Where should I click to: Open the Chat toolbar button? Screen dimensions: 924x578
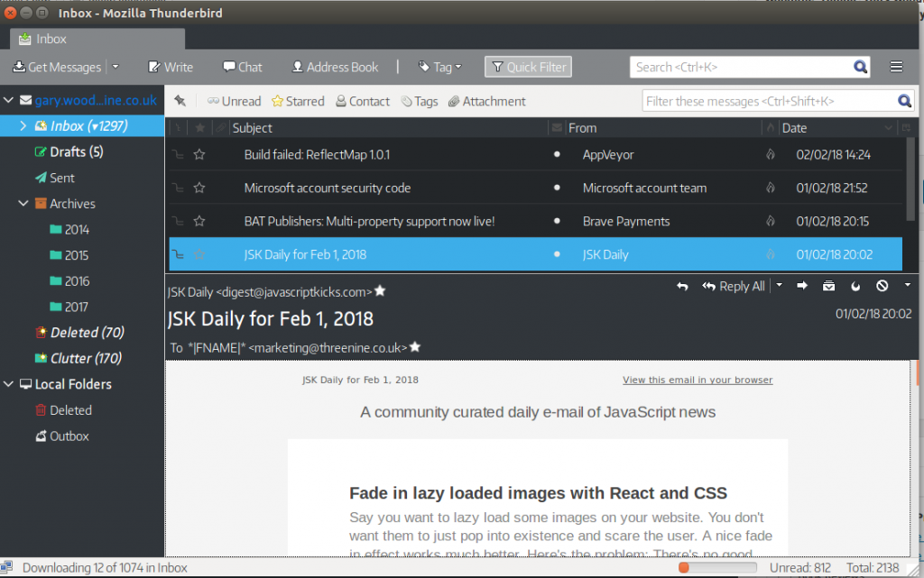point(242,67)
